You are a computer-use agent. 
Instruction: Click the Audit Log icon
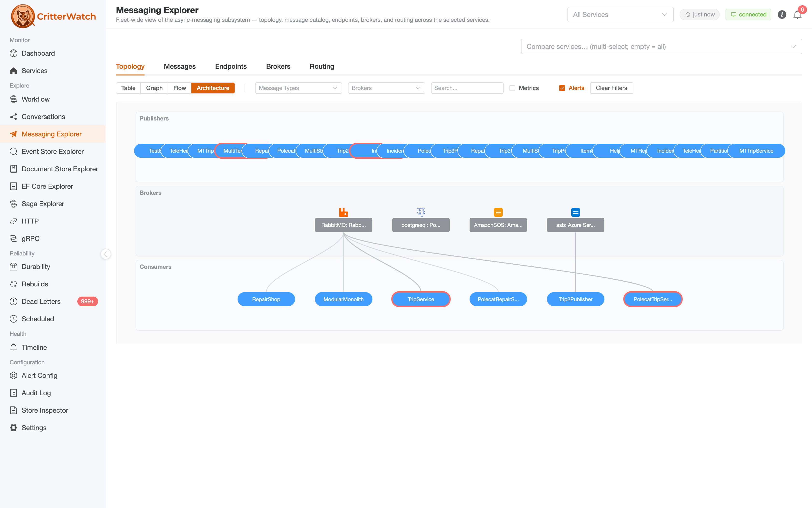(x=14, y=393)
